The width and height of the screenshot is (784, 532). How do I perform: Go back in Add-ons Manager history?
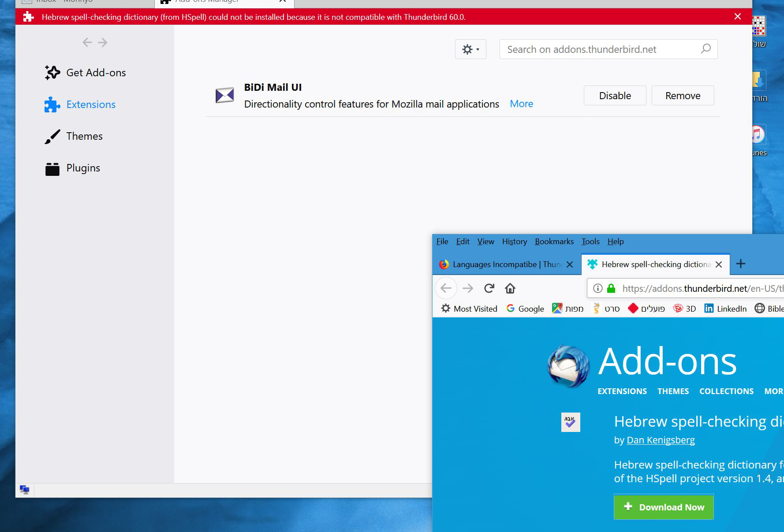tap(87, 42)
